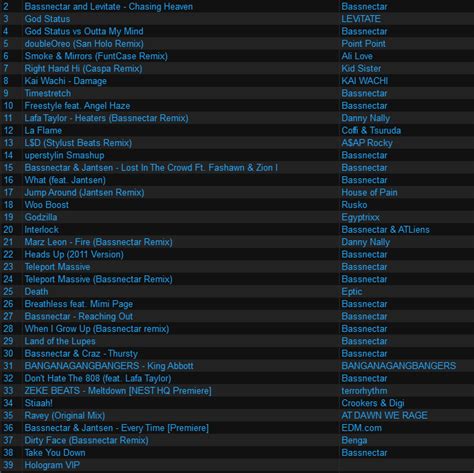
Task: Choose 'Right Hand Hi (Caspa Remix)'
Action: [83, 69]
